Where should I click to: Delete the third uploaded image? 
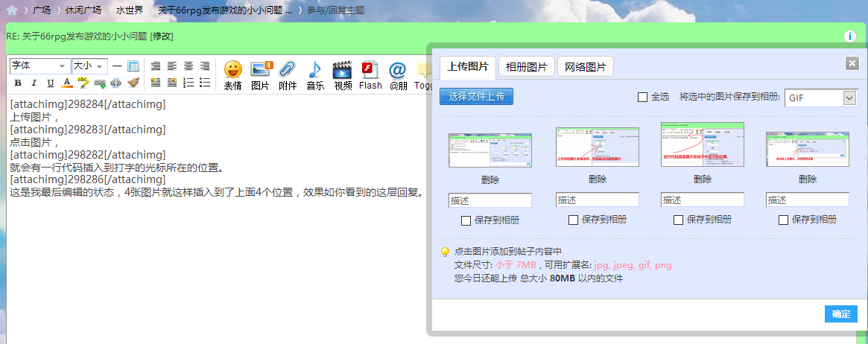point(703,179)
